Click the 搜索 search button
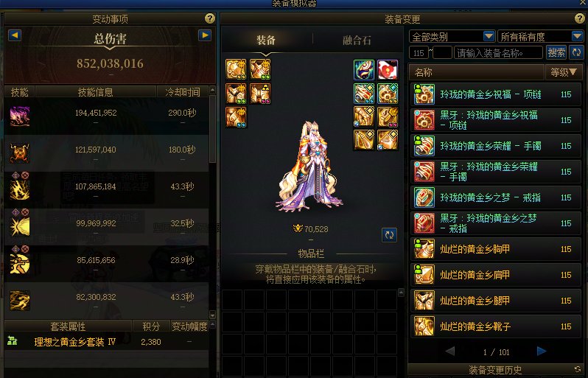Image resolution: width=588 pixels, height=378 pixels. tap(556, 52)
